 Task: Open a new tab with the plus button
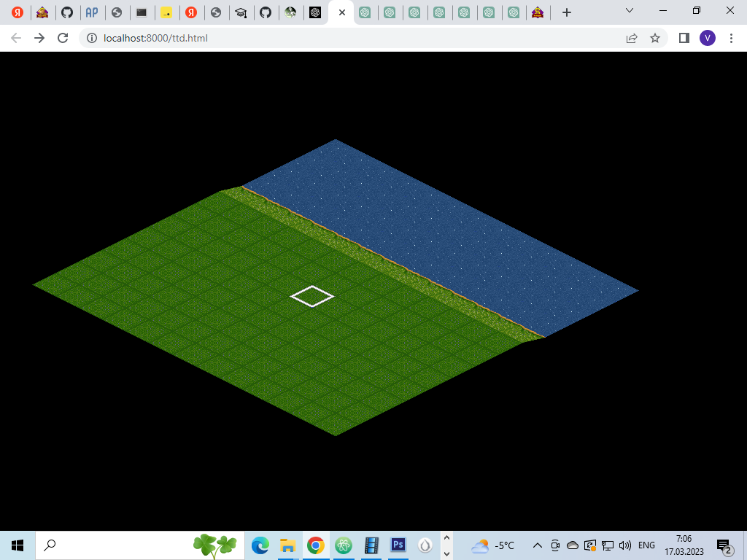pyautogui.click(x=566, y=12)
